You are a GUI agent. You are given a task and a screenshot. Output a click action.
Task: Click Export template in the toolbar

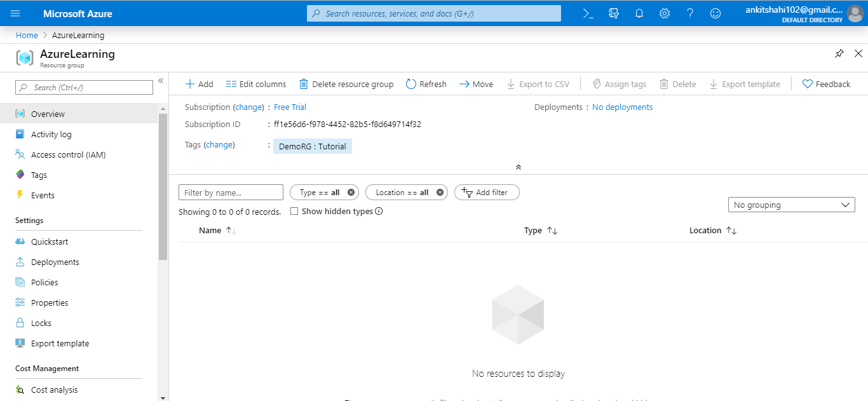pyautogui.click(x=744, y=85)
